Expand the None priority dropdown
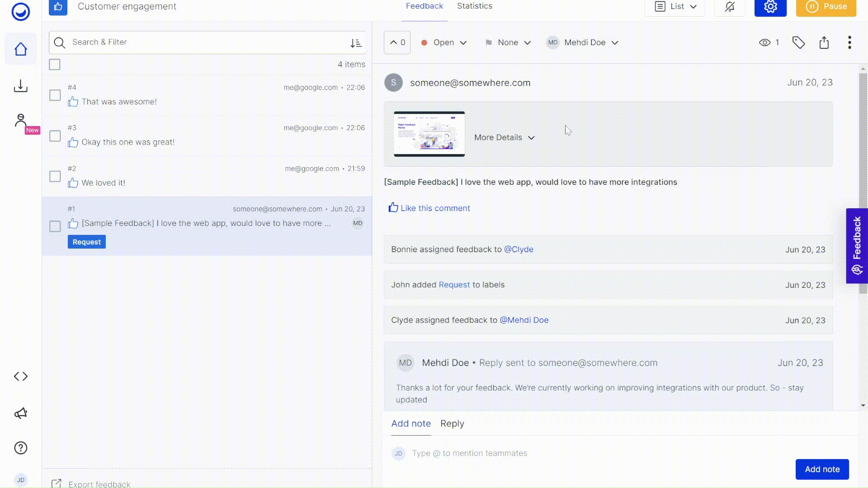Screen dimensions: 868x488 click(508, 42)
